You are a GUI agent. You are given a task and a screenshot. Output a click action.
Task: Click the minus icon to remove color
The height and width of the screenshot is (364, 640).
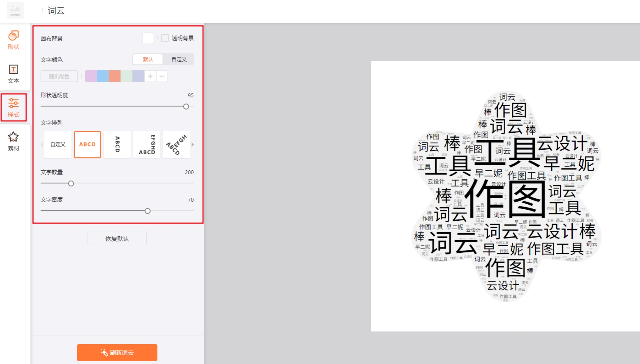click(x=162, y=76)
